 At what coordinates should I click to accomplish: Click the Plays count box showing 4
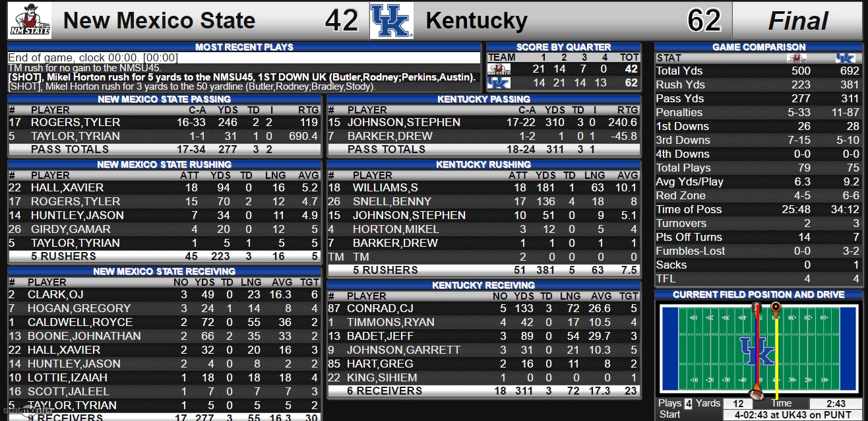[689, 404]
